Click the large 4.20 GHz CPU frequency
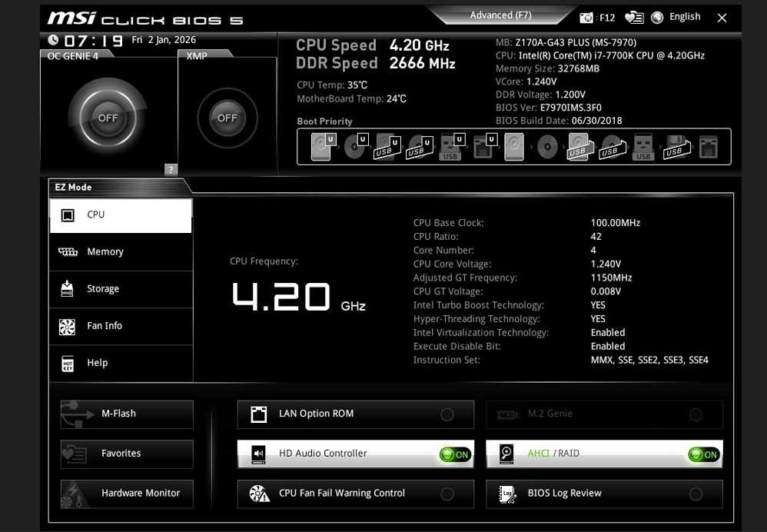 tap(298, 297)
